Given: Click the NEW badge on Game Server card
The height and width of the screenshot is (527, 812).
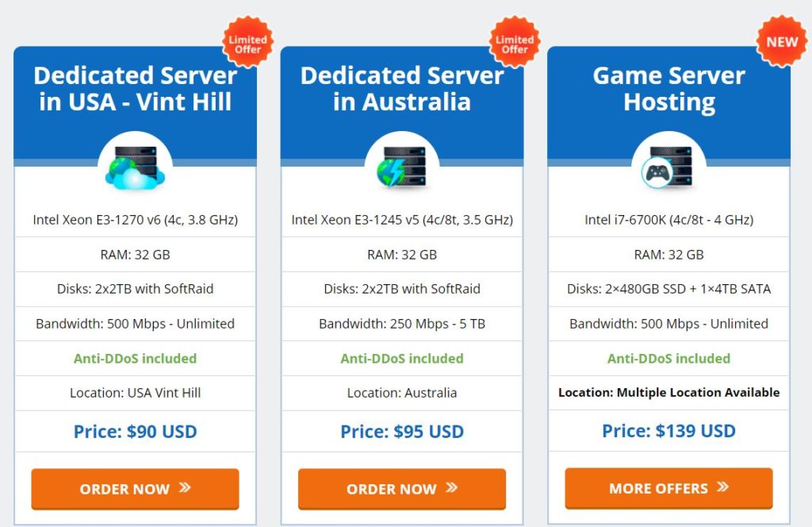Looking at the screenshot, I should pos(782,41).
